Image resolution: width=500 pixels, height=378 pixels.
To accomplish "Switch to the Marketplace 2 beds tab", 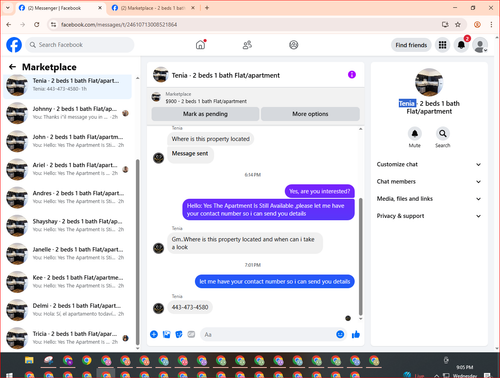I will pyautogui.click(x=153, y=8).
